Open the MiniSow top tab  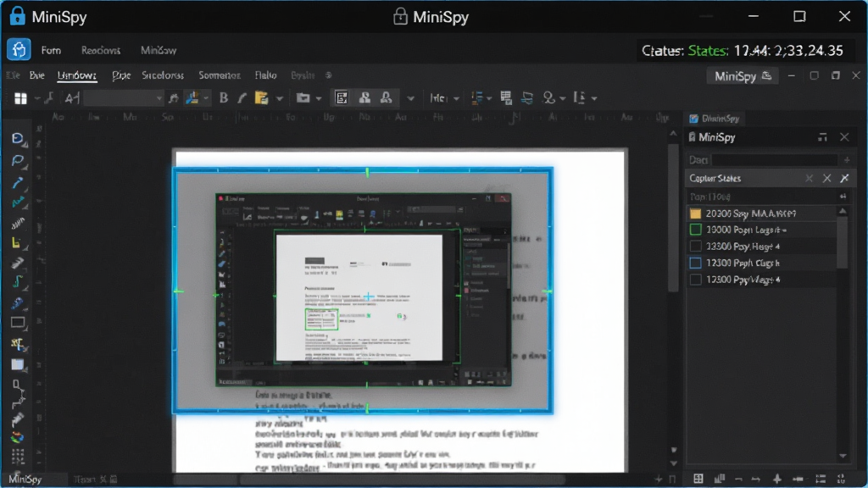(x=159, y=50)
